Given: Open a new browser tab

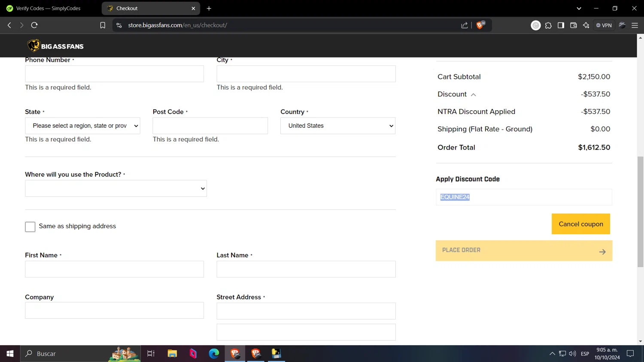Looking at the screenshot, I should (x=209, y=8).
